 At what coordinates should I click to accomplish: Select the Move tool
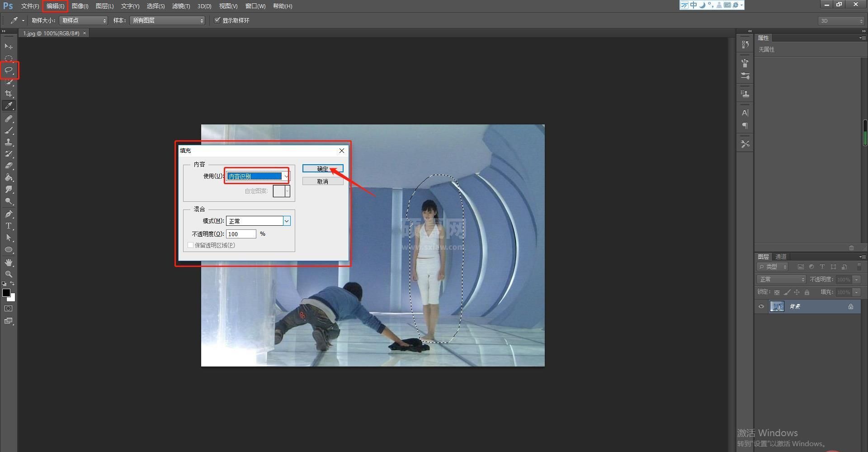click(x=9, y=47)
